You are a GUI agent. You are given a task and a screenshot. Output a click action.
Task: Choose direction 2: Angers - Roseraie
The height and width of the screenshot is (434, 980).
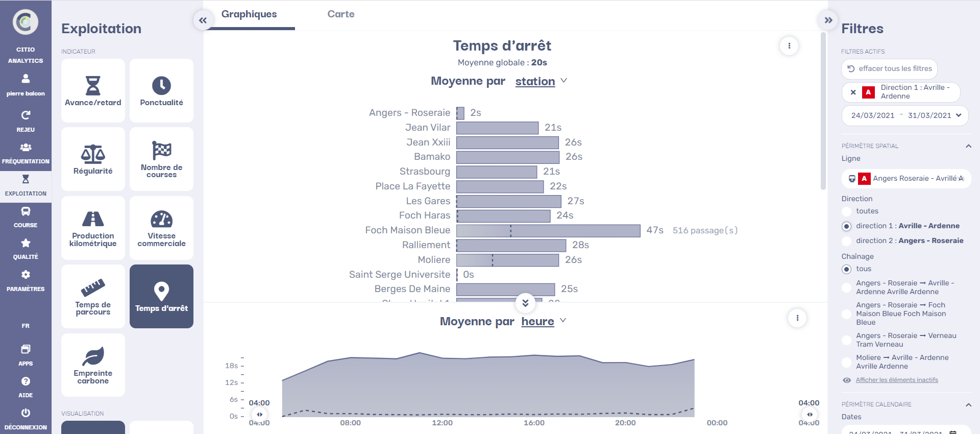click(x=847, y=241)
